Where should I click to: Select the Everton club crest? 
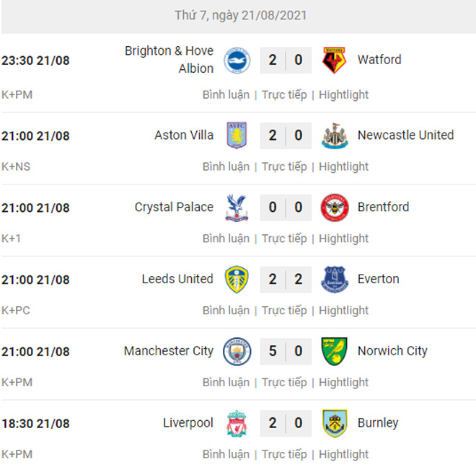pos(335,280)
